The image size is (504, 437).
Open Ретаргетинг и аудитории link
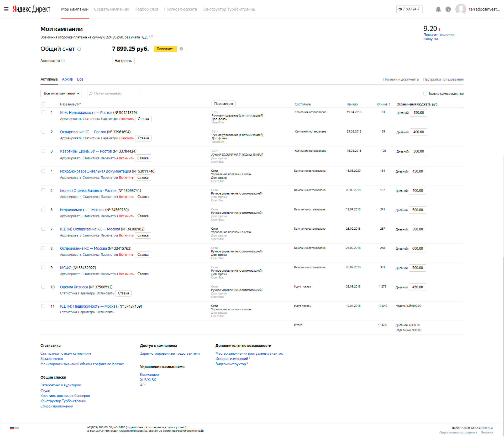[x=61, y=385]
